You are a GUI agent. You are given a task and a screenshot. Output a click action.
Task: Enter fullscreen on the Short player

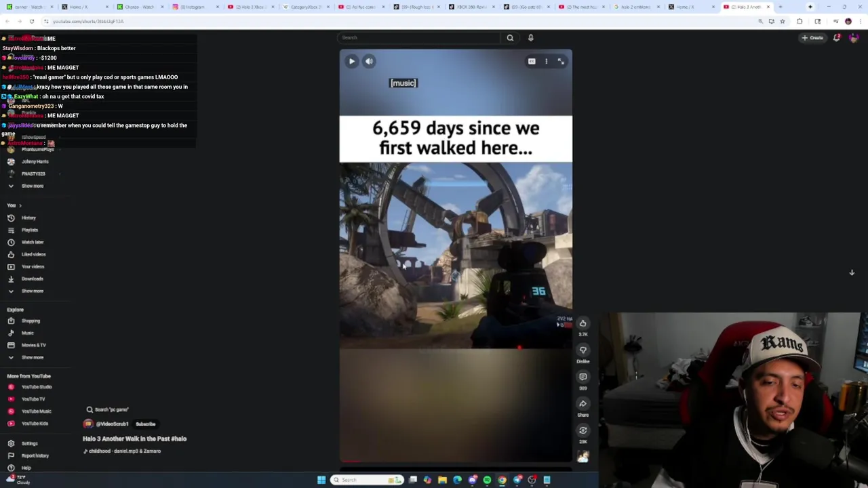tap(561, 61)
